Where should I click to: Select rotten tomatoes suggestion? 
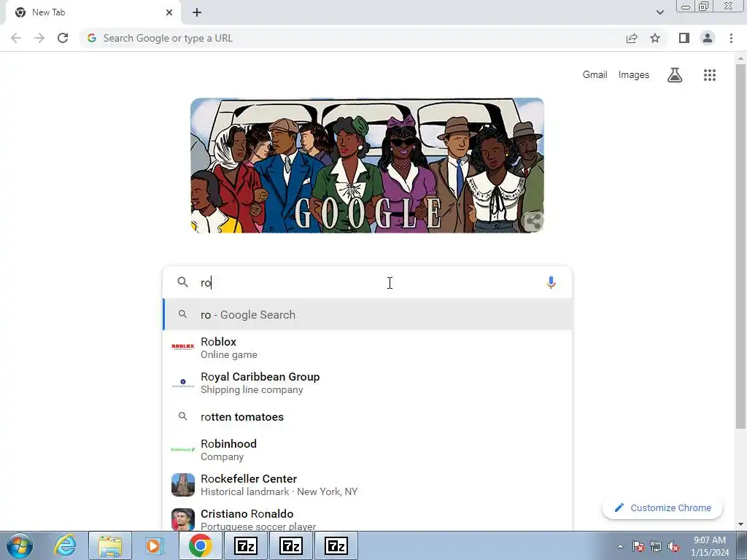[367, 416]
